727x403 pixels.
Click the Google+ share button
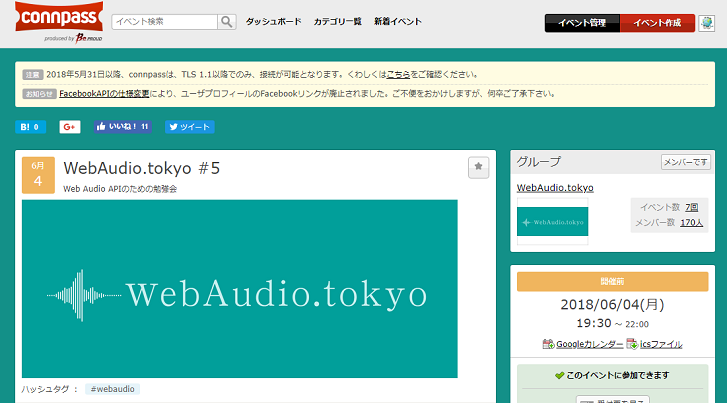tap(70, 127)
